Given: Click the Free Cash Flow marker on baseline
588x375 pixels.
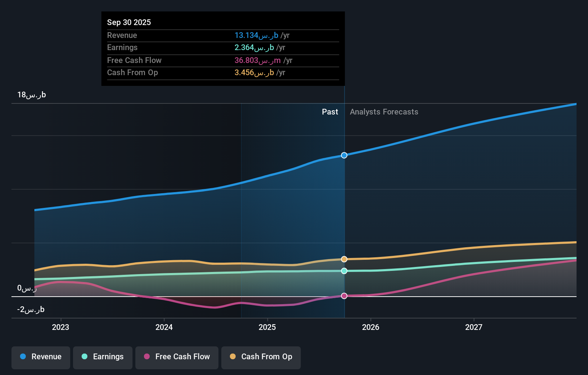Looking at the screenshot, I should click(x=344, y=296).
